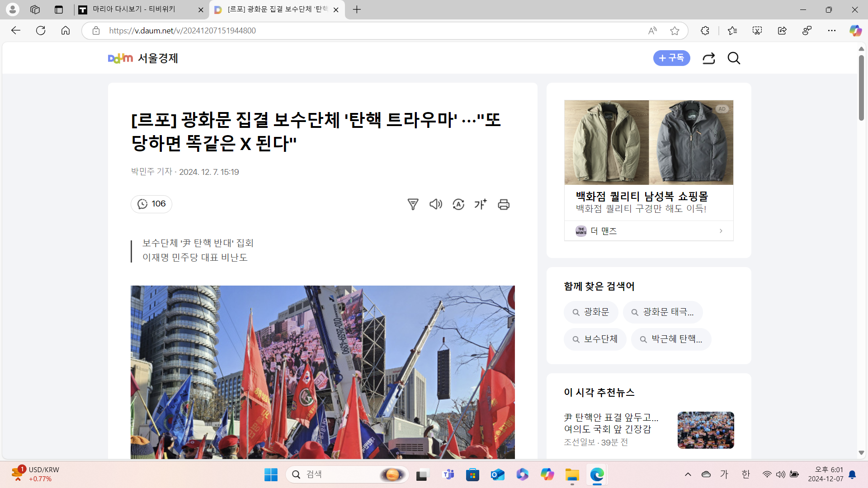868x488 pixels.
Task: Click the article summary filter icon
Action: [x=413, y=204]
